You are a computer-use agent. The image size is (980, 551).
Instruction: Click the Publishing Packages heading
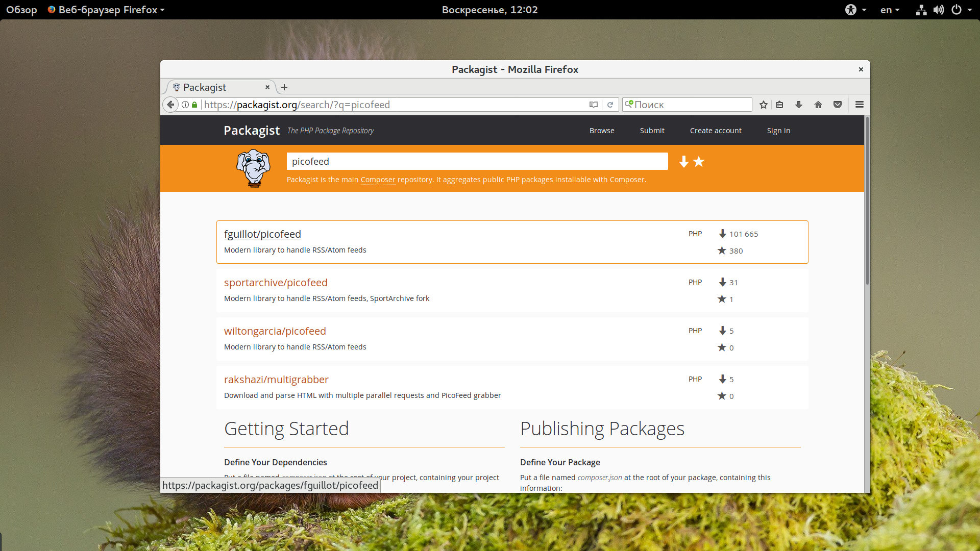[x=602, y=429]
